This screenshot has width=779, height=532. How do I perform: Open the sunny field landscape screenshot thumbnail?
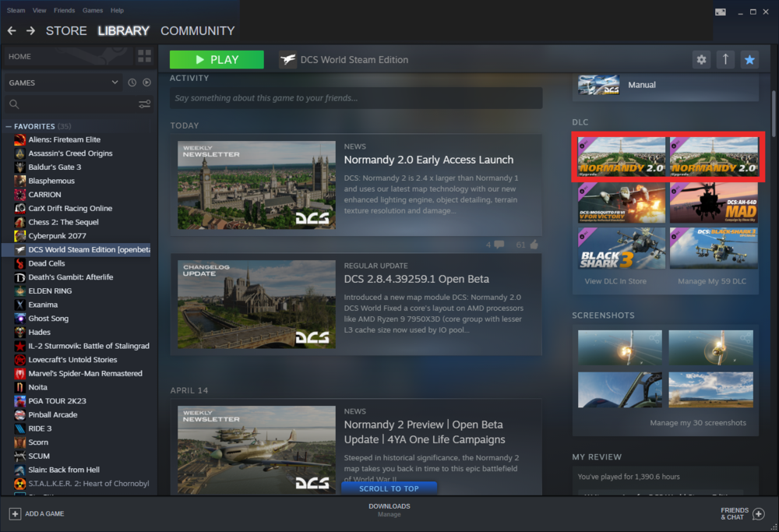pos(710,390)
